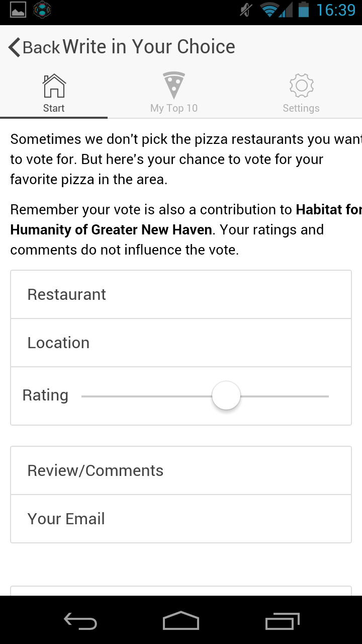
Task: Click the Rating slider handle
Action: click(226, 396)
